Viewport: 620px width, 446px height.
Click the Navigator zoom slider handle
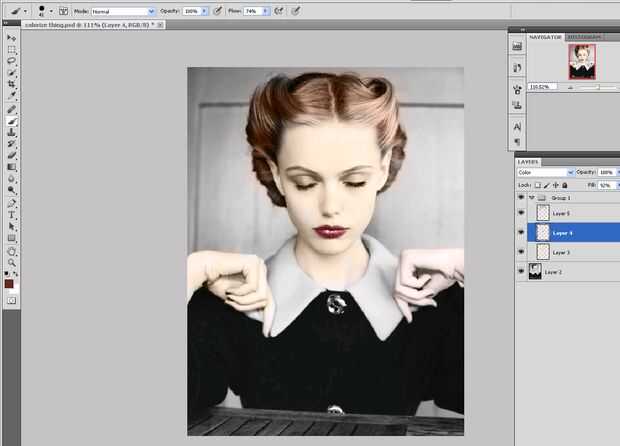[x=599, y=87]
